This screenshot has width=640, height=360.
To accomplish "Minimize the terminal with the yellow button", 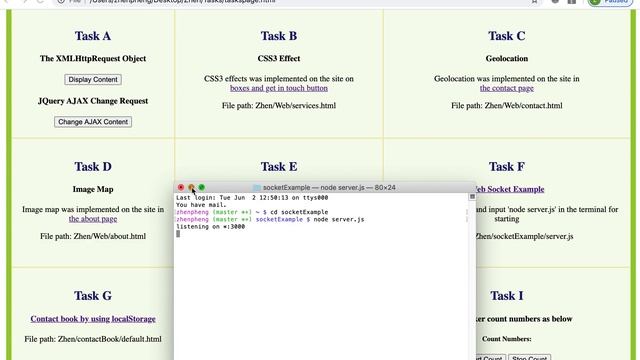I will (x=191, y=187).
